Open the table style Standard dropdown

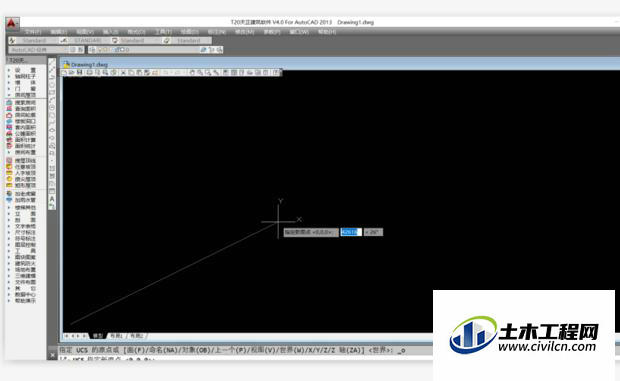click(x=140, y=40)
